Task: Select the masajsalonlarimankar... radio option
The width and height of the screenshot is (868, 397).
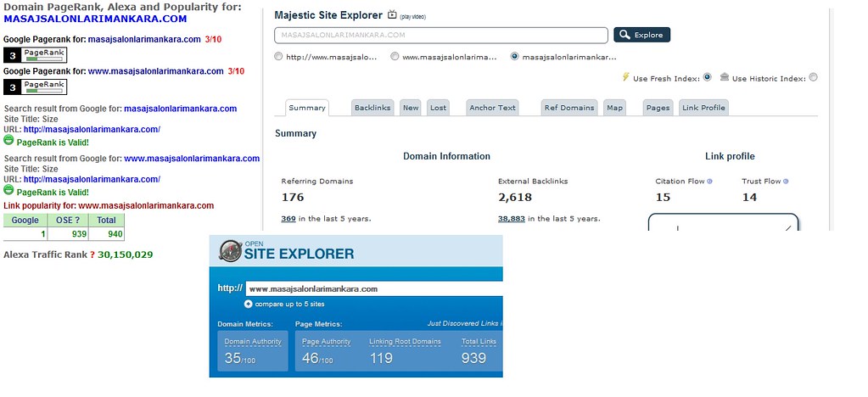Action: (515, 57)
